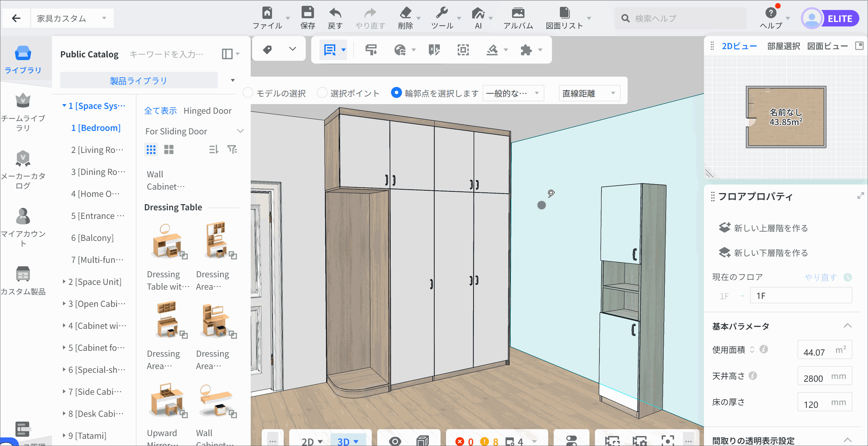
Task: Click the 検索ヘルプ search field
Action: point(680,18)
